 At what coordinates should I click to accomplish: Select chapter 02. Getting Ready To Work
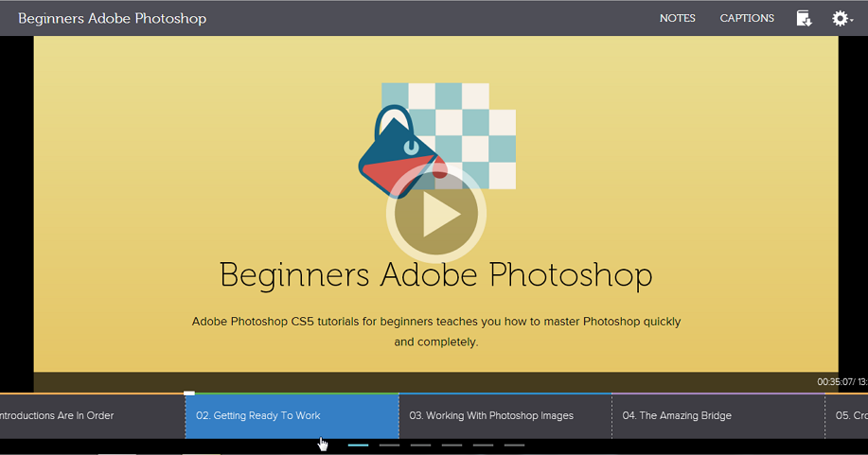[292, 415]
